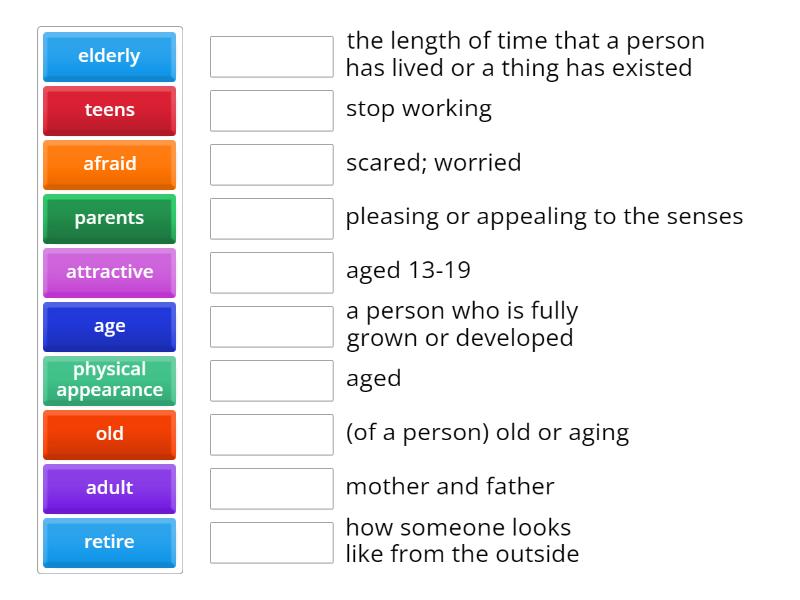800x600 pixels.
Task: Click the 'physical appearance' tile
Action: click(109, 380)
